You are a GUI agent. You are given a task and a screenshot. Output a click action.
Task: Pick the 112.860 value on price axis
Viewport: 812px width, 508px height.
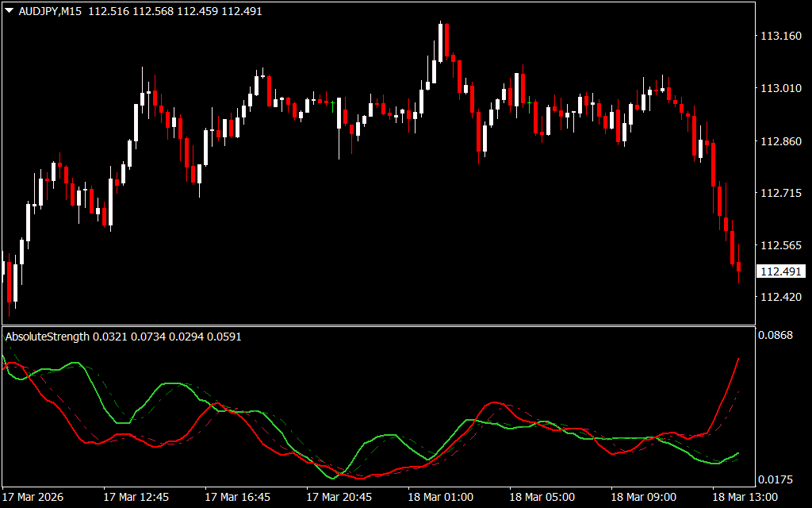pos(780,141)
